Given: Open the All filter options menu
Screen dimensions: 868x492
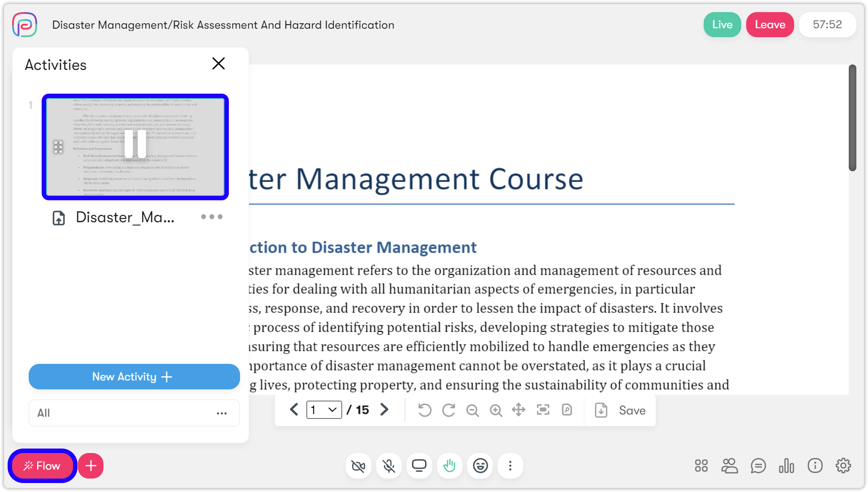Looking at the screenshot, I should click(x=222, y=413).
